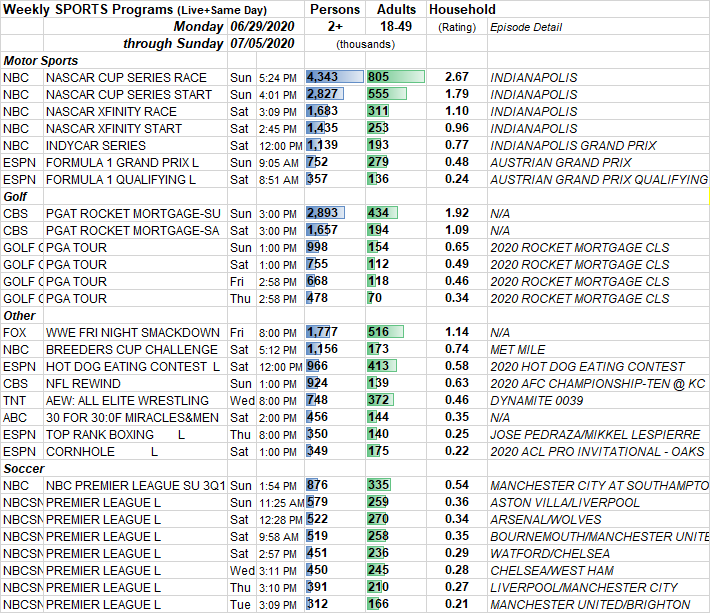
Task: Click 30 FOR 30:OF MIRACLES&MEN cell
Action: point(132,418)
